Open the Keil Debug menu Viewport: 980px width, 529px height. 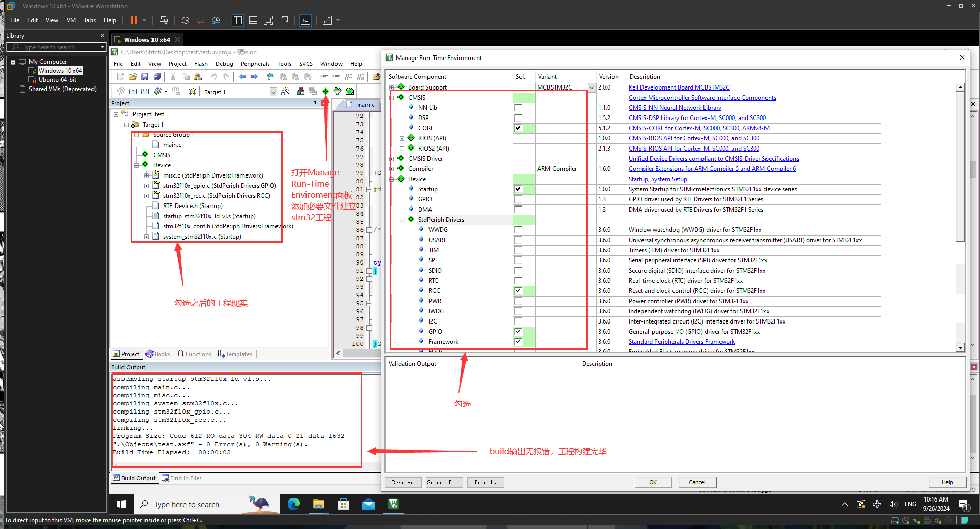[x=224, y=64]
